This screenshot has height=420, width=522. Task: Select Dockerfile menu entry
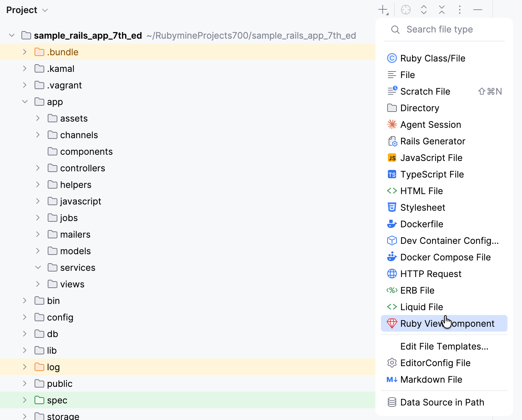[x=444, y=224]
